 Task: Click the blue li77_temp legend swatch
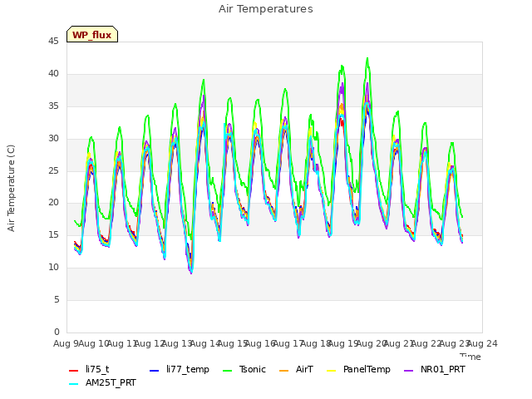[x=154, y=371]
